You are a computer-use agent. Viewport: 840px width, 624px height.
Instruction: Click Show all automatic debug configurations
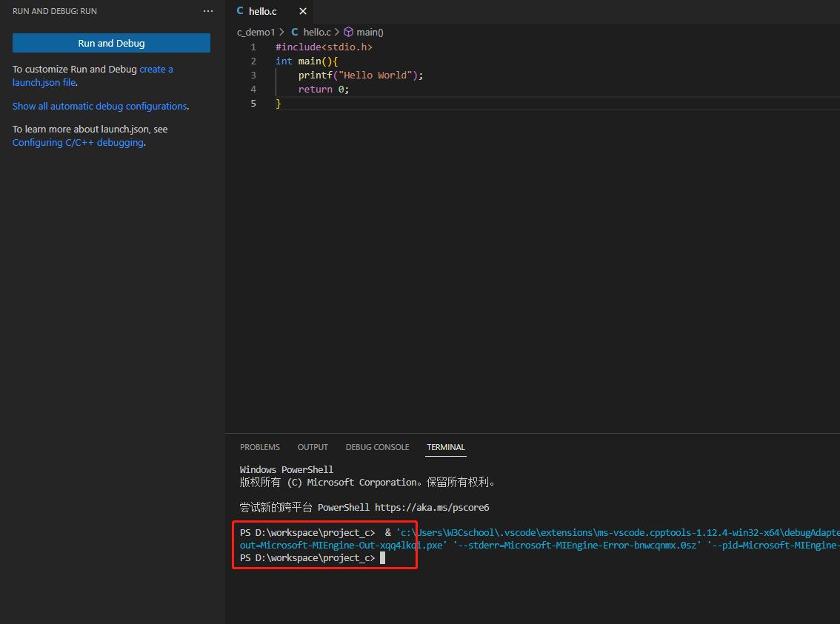(x=99, y=106)
